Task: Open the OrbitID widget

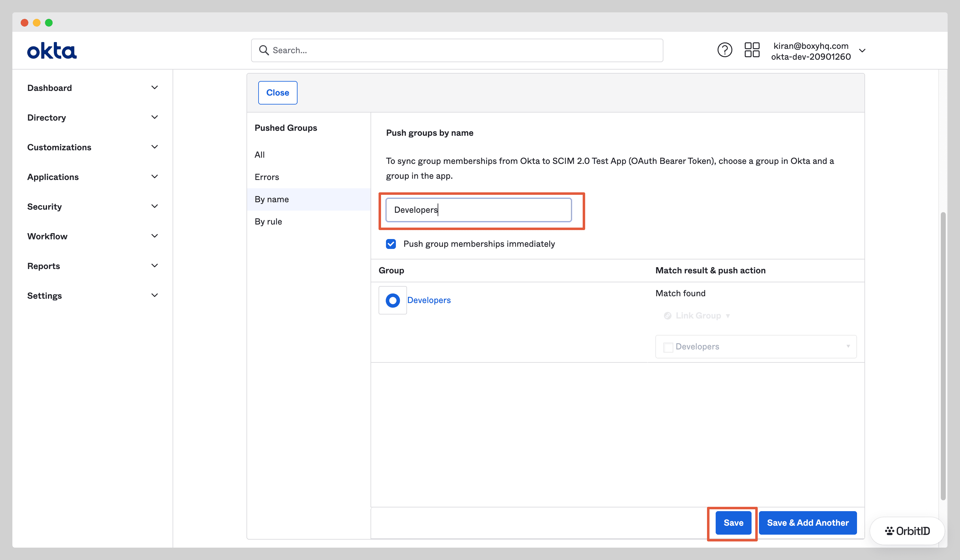Action: pos(907,531)
